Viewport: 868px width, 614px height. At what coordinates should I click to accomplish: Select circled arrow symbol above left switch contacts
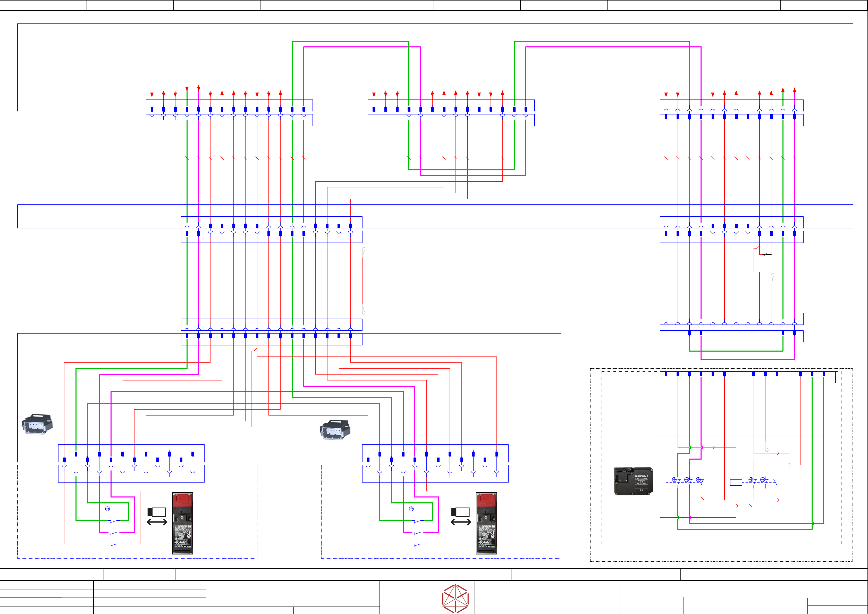107,509
